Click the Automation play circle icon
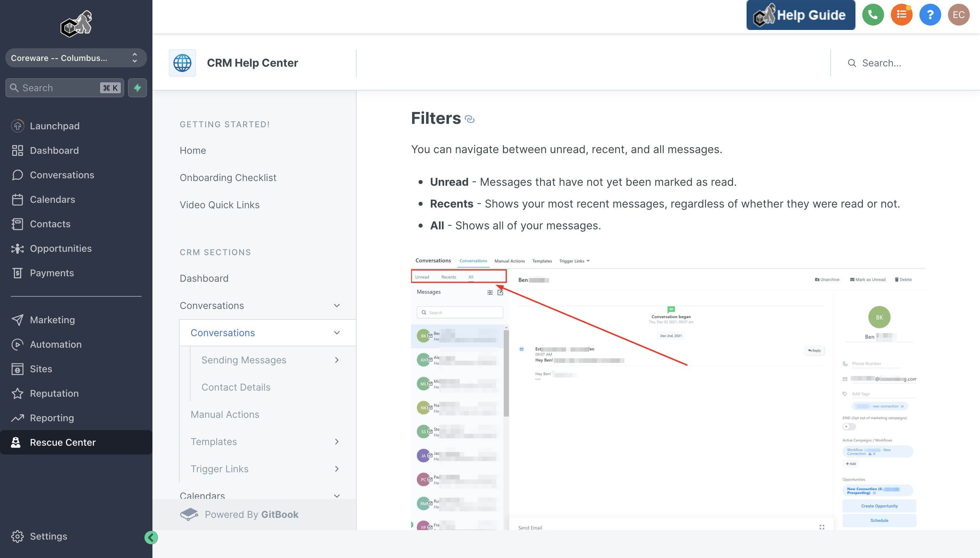 pyautogui.click(x=17, y=344)
